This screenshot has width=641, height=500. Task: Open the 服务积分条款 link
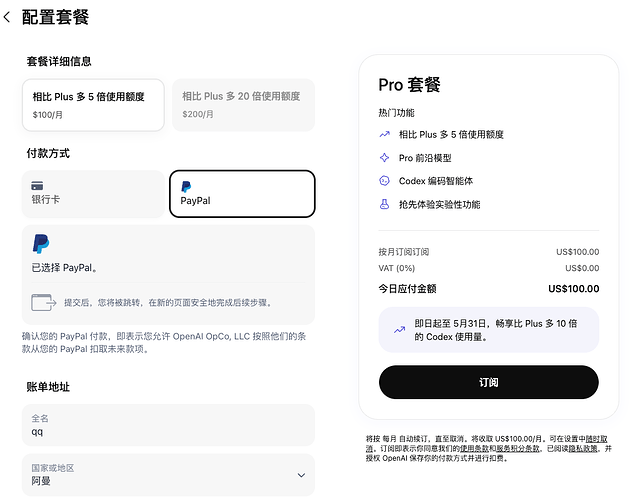click(x=518, y=448)
